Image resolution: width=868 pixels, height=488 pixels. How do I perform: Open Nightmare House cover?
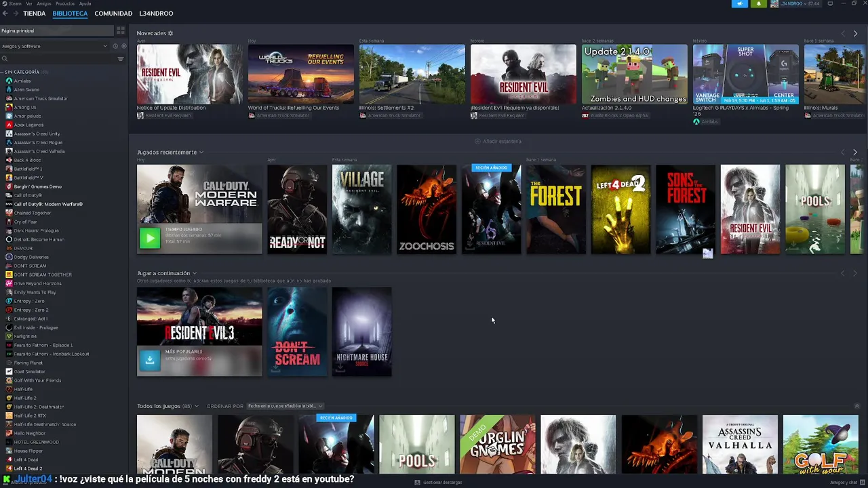(361, 331)
